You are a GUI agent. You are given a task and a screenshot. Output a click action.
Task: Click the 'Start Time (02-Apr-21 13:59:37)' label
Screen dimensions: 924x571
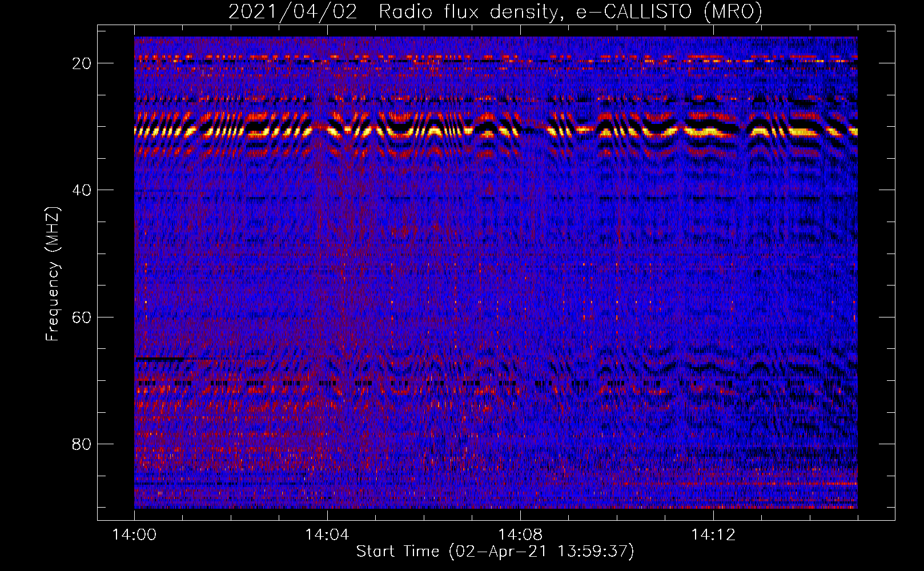(x=495, y=552)
